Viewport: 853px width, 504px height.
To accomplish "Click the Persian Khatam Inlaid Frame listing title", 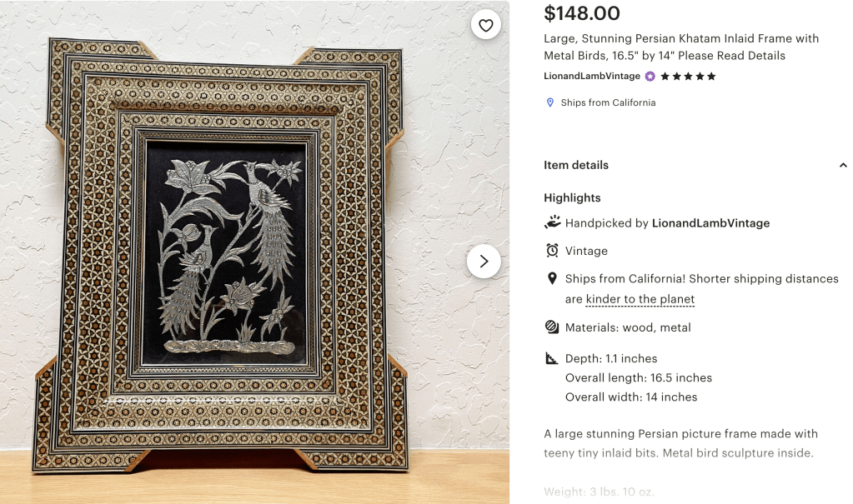I will pyautogui.click(x=680, y=47).
